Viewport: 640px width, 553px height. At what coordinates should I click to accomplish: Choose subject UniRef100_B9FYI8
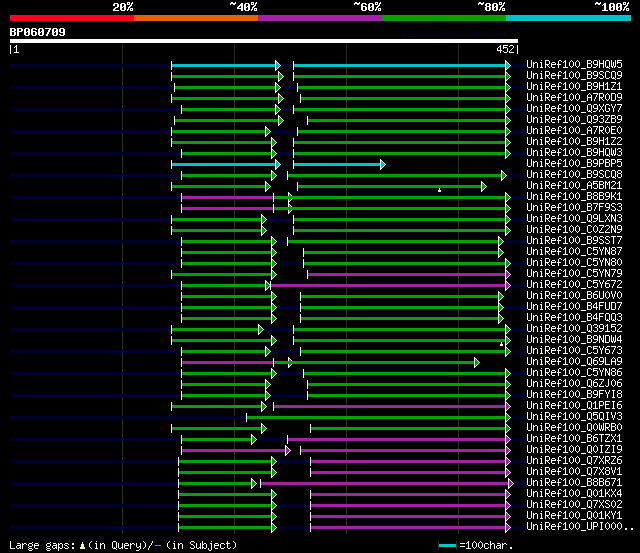[574, 395]
